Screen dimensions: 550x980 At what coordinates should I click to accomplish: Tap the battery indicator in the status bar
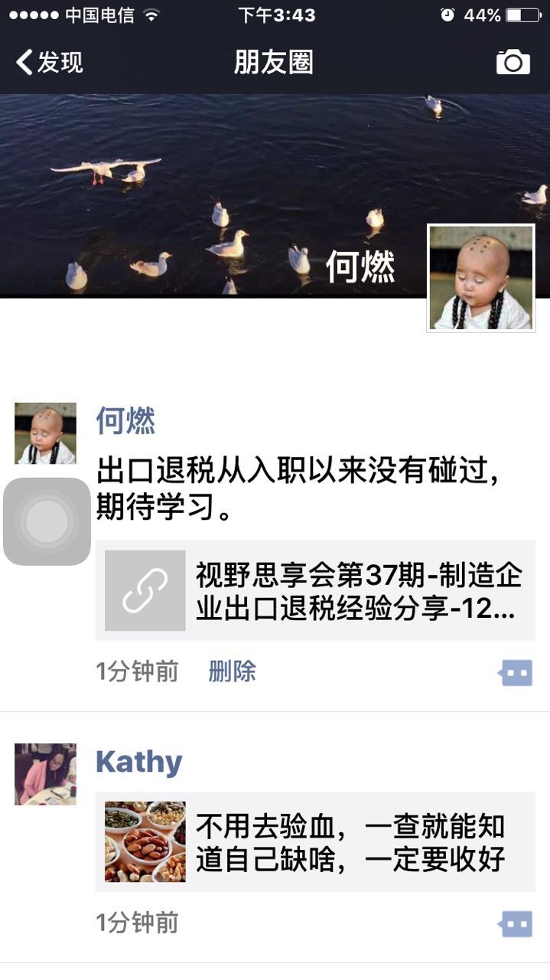pos(523,15)
